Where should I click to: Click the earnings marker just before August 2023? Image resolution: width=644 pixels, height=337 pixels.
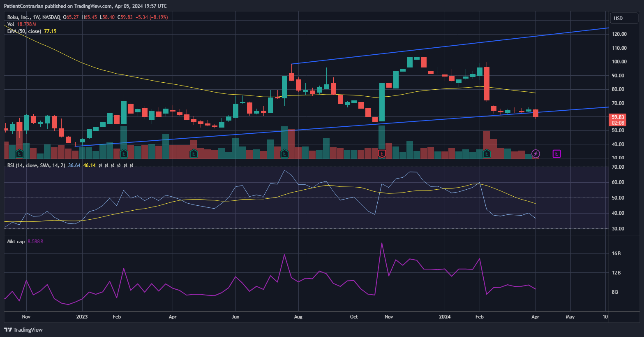coord(284,154)
